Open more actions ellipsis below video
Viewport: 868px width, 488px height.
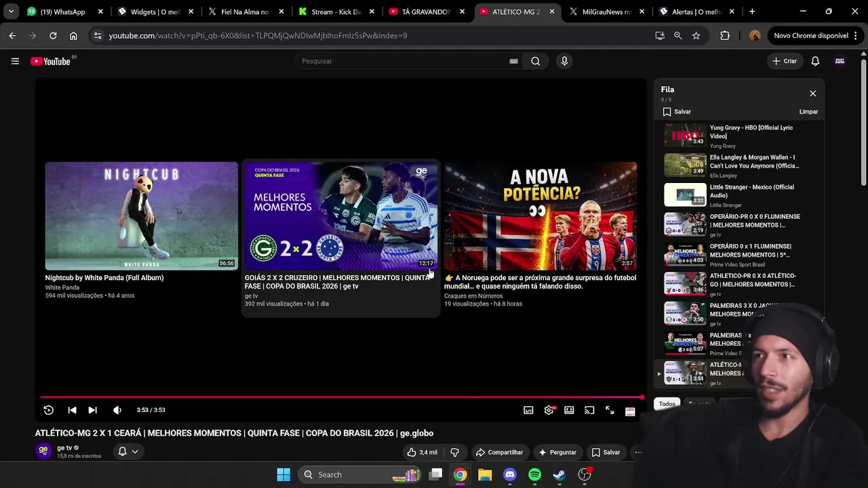638,452
